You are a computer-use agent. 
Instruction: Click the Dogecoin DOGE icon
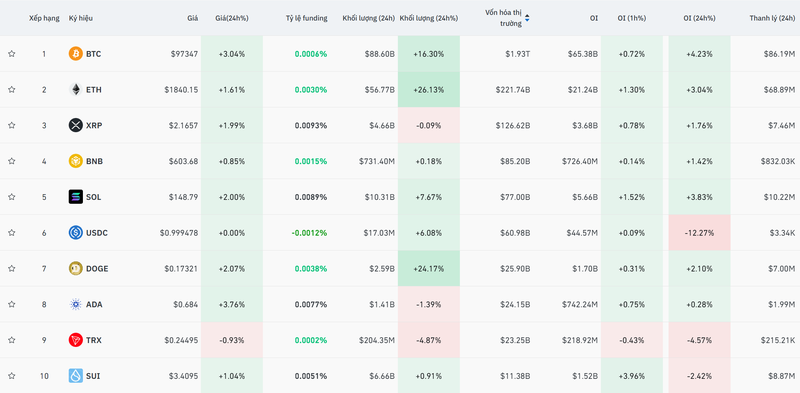click(76, 268)
